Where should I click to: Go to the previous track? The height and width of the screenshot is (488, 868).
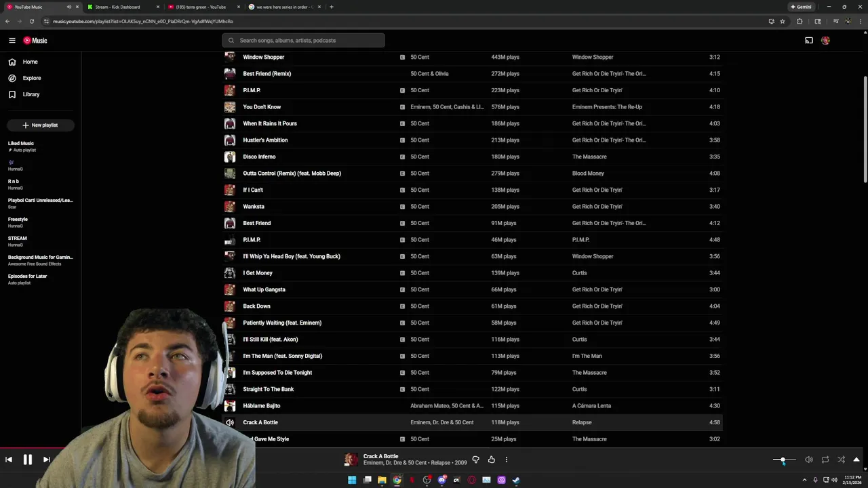click(x=9, y=460)
